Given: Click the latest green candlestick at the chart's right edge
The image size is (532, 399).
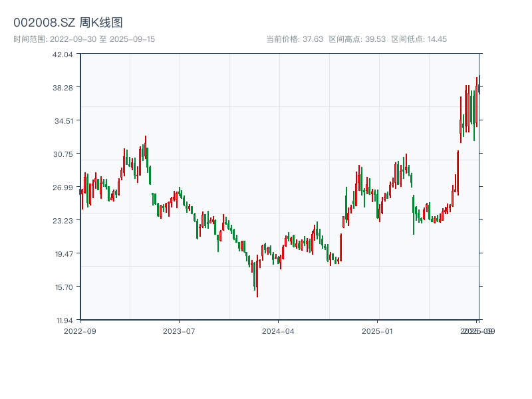Looking at the screenshot, I should [x=479, y=85].
